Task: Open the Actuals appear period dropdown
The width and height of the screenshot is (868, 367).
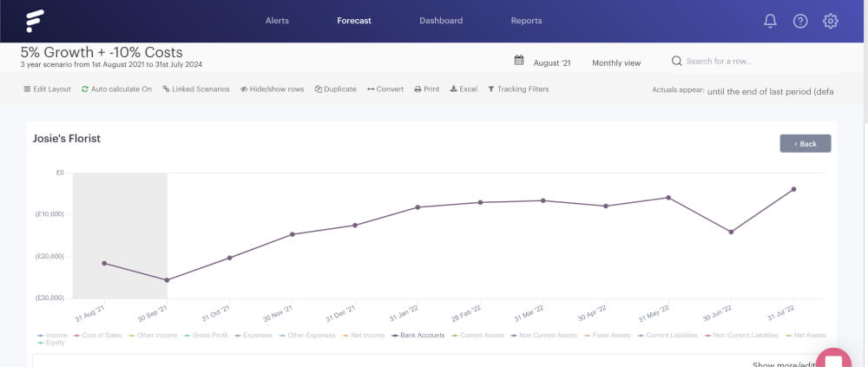Action: pyautogui.click(x=771, y=91)
